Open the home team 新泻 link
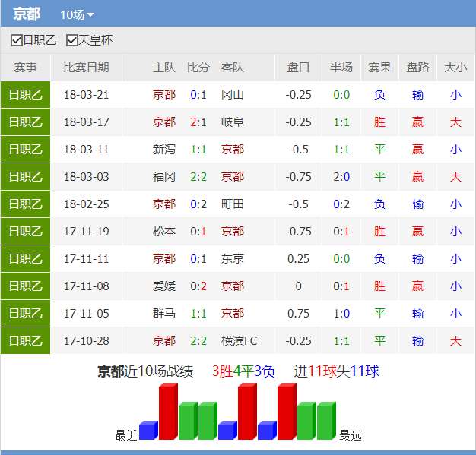476x455 pixels. pos(164,150)
